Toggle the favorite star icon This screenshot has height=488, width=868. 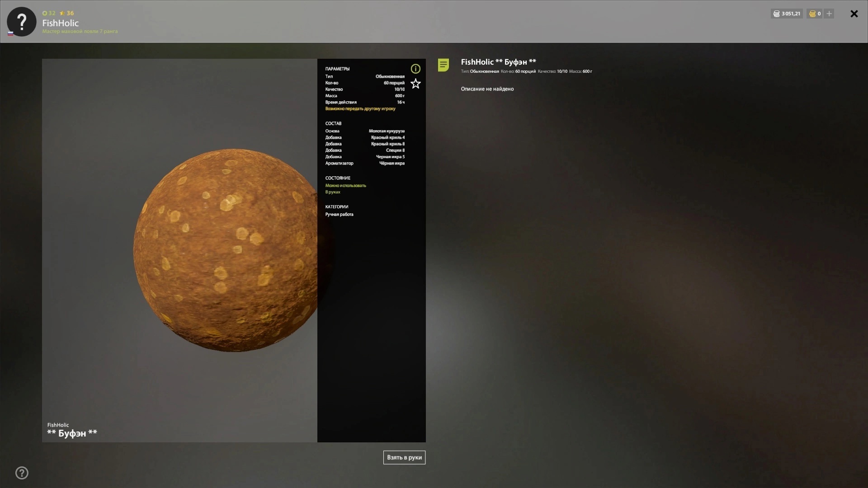[x=415, y=84]
